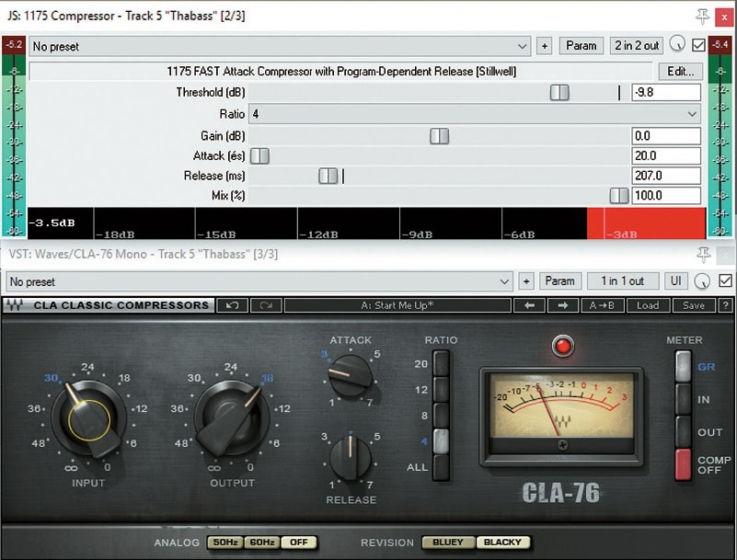Click the VU meter zero-adjust screw

tap(562, 445)
